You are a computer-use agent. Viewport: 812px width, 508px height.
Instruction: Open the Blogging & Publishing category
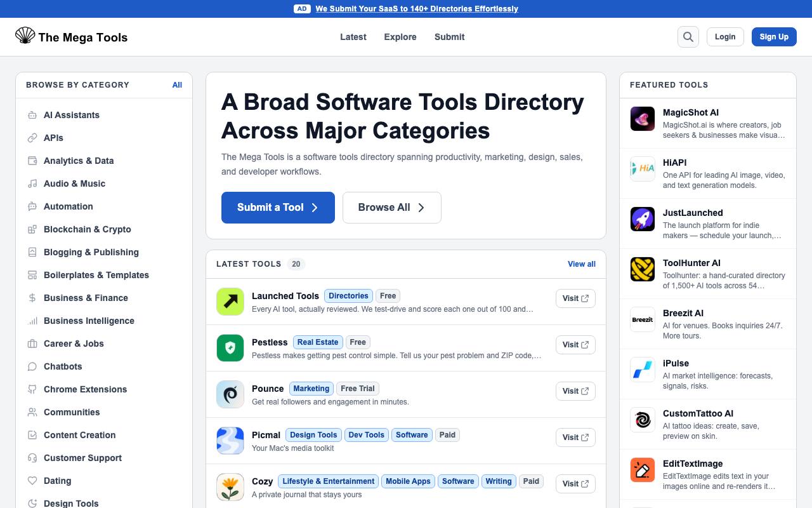coord(104,252)
